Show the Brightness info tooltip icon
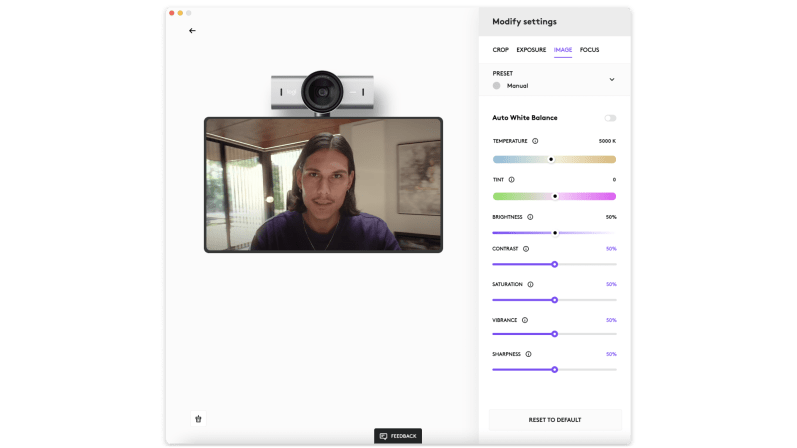This screenshot has width=797, height=448. [530, 217]
